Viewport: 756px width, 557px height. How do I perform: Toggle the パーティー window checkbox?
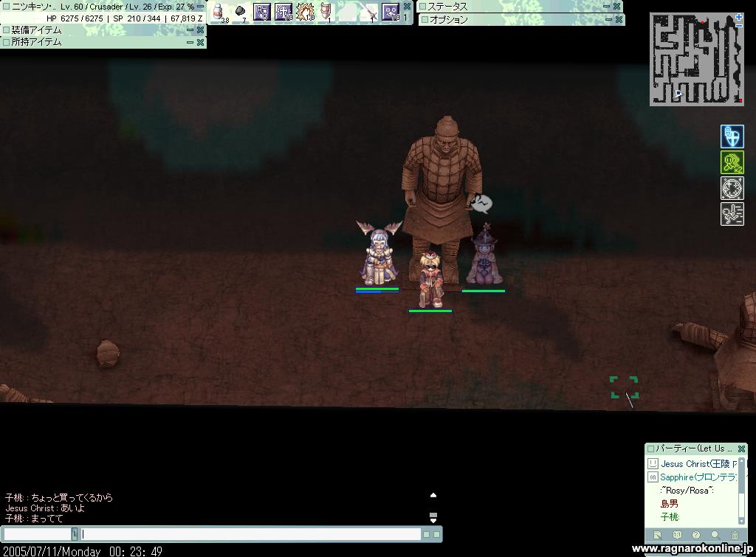tap(651, 449)
